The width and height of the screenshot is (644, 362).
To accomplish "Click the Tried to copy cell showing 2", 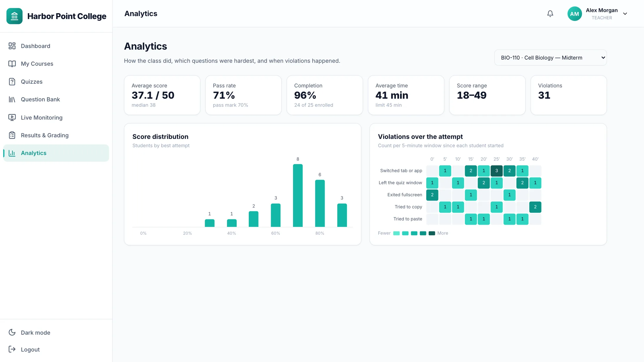I will [x=535, y=207].
